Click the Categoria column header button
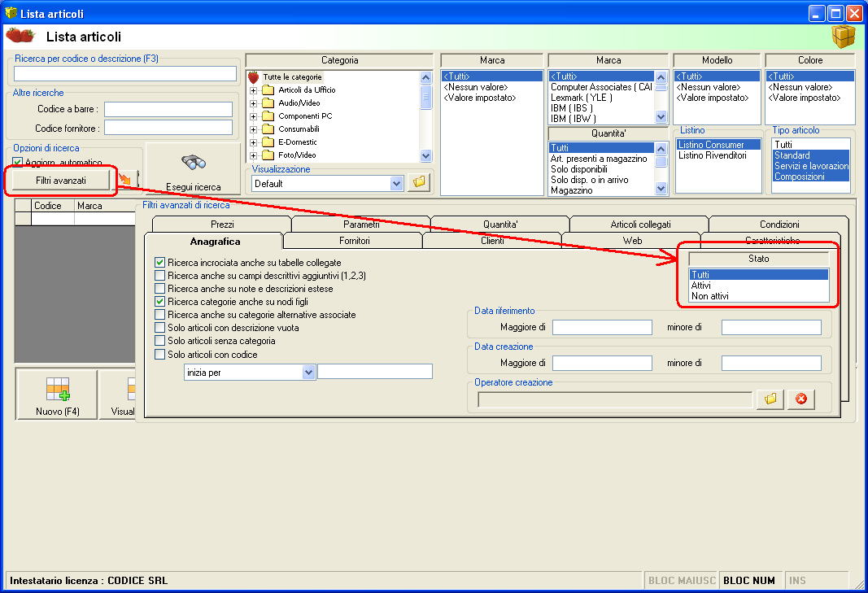The image size is (868, 593). point(339,60)
